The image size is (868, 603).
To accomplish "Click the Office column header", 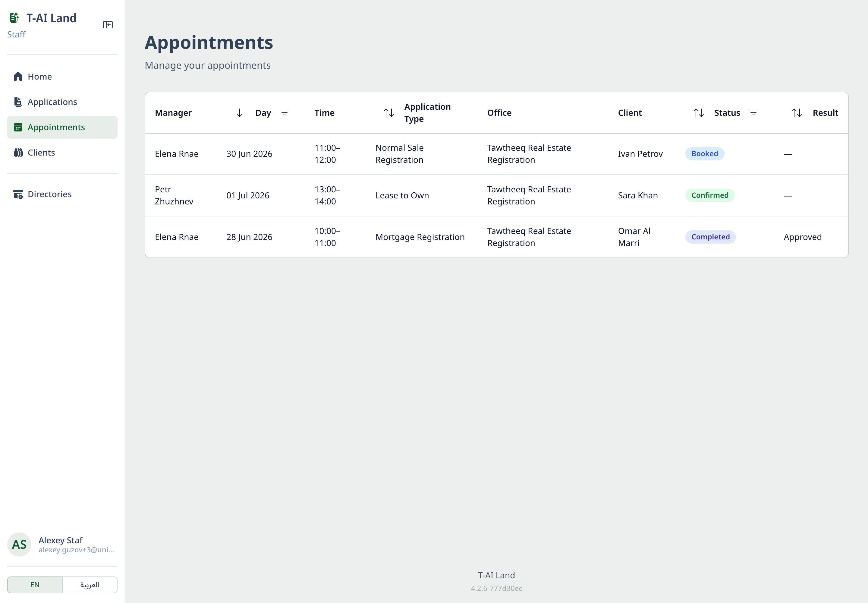I will coord(499,113).
